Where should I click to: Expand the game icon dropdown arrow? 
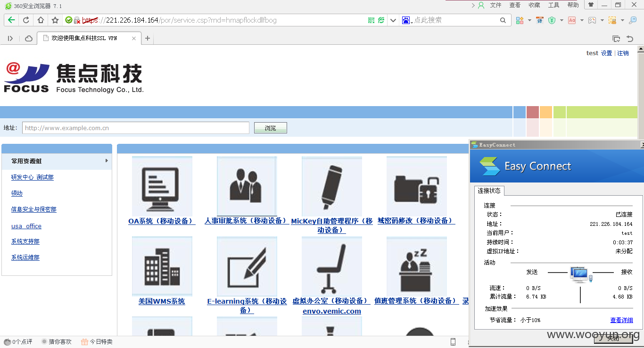point(602,20)
